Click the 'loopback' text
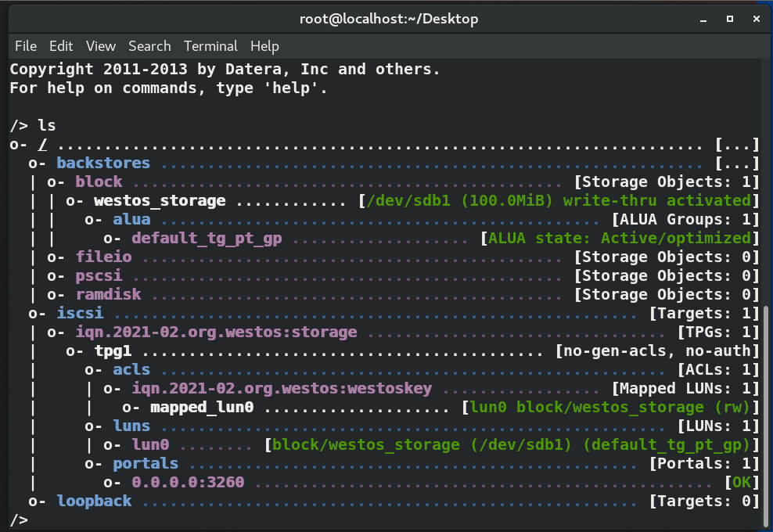The height and width of the screenshot is (532, 773). [x=94, y=501]
